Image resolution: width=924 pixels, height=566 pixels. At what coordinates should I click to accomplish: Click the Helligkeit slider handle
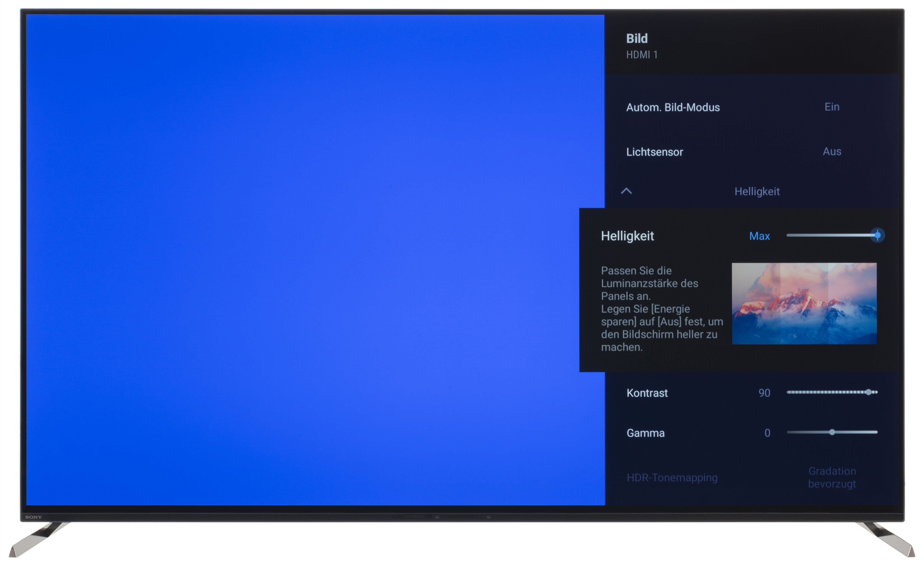click(x=877, y=235)
